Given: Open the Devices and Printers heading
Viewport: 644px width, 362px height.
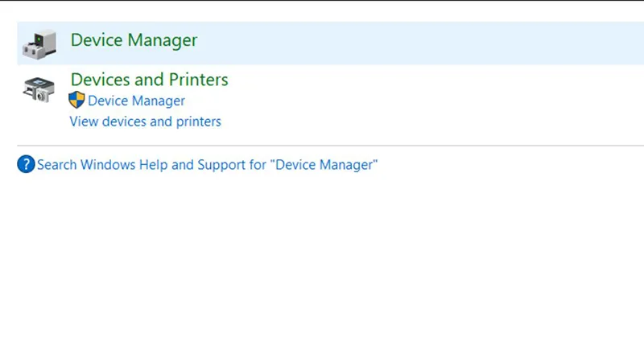Looking at the screenshot, I should coord(149,80).
